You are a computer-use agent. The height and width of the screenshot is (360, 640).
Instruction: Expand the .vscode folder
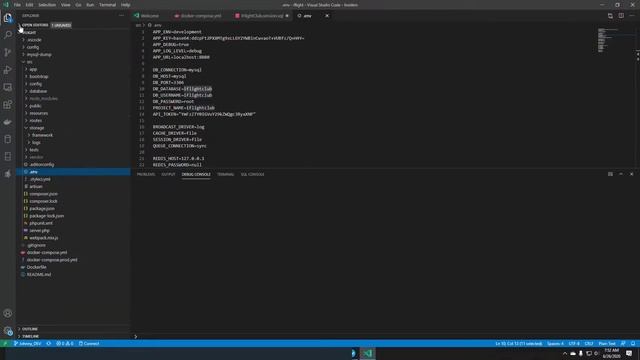34,40
